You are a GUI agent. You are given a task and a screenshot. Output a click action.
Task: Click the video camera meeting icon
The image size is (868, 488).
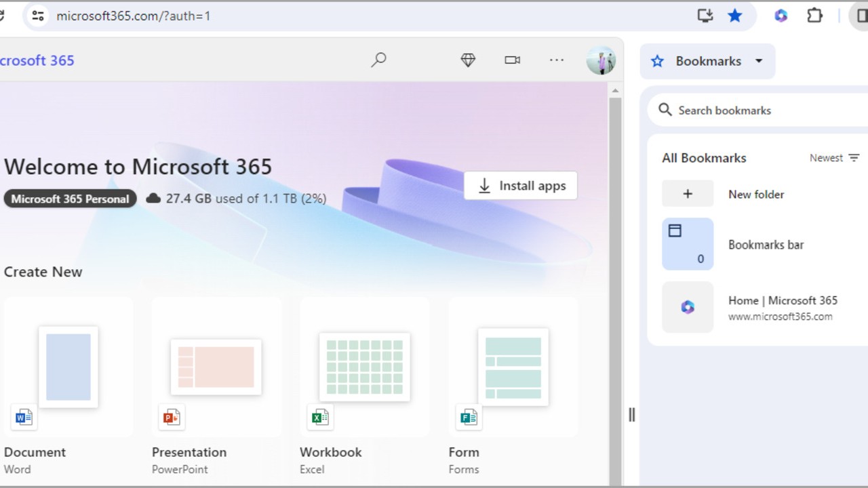pos(513,60)
